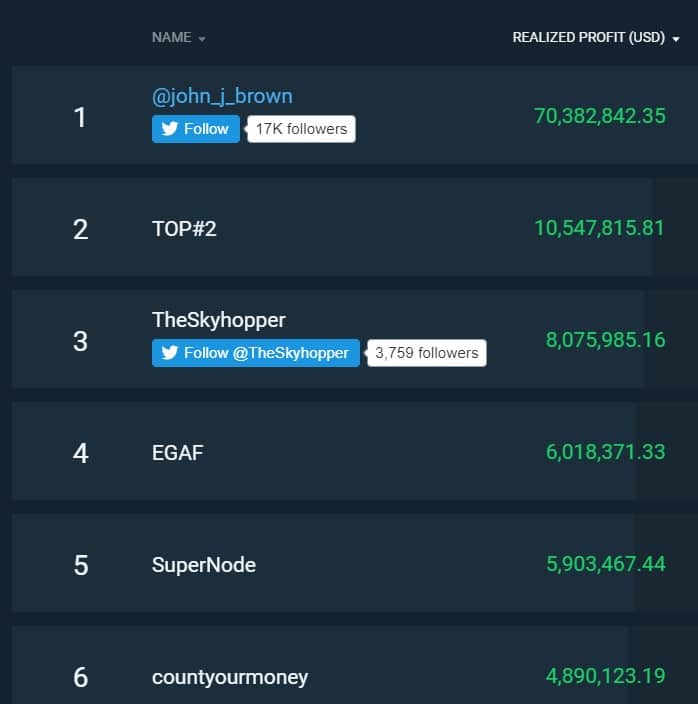Click profit value 8,075,985.16
Image resolution: width=698 pixels, height=704 pixels.
606,340
